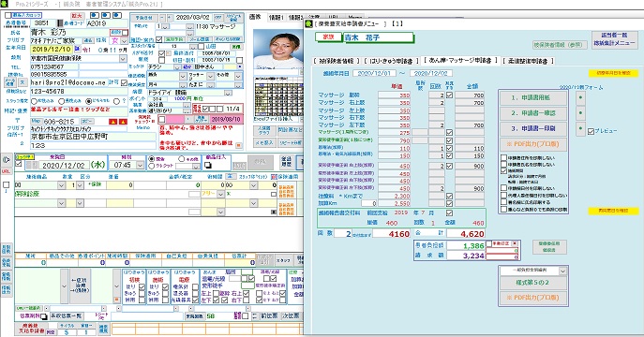Click the black squares icon beside 往療摘料
This screenshot has height=337, width=644.
point(44,316)
